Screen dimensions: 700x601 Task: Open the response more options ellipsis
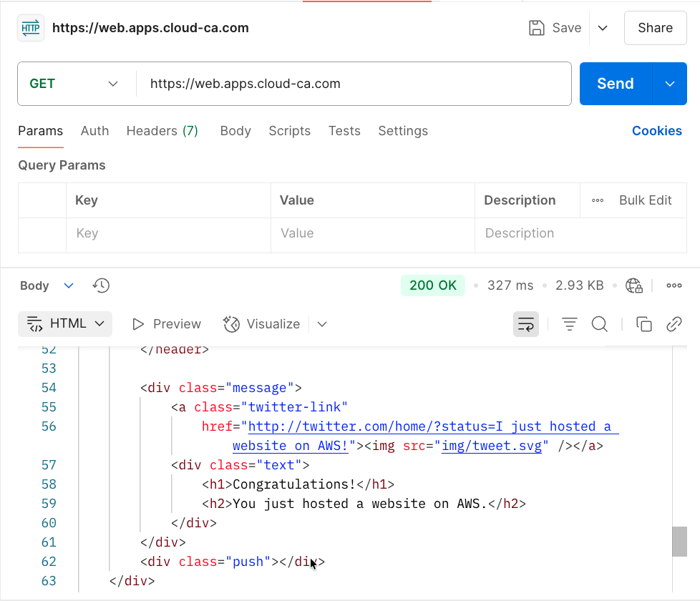click(674, 285)
